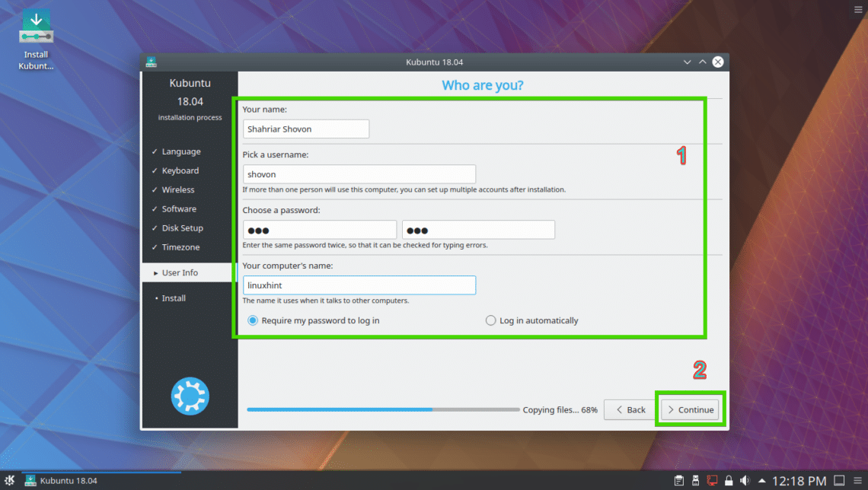Close the Kubuntu 18.04 installer window
868x490 pixels.
point(718,62)
